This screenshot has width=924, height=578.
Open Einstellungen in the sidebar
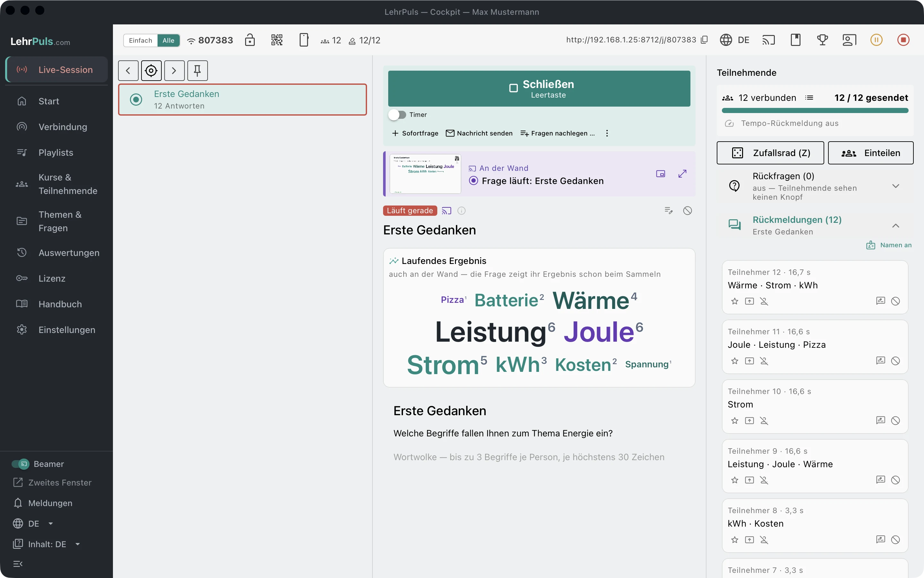(x=56, y=329)
